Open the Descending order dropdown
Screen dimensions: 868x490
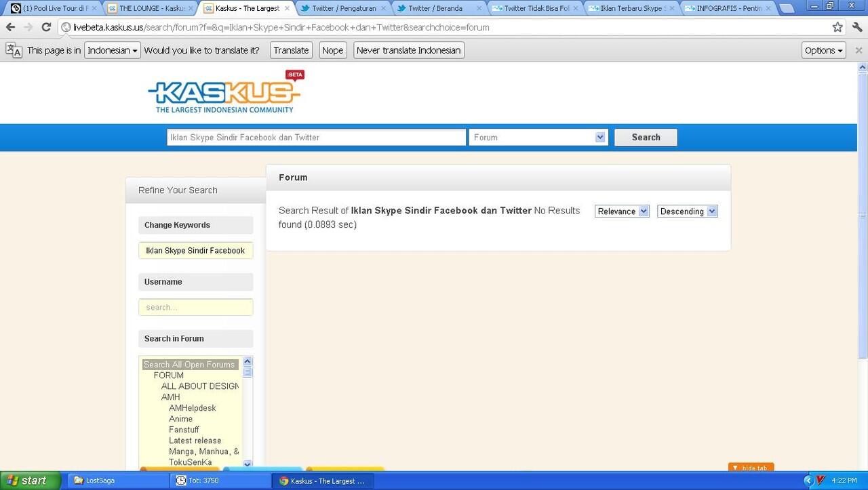coord(687,211)
